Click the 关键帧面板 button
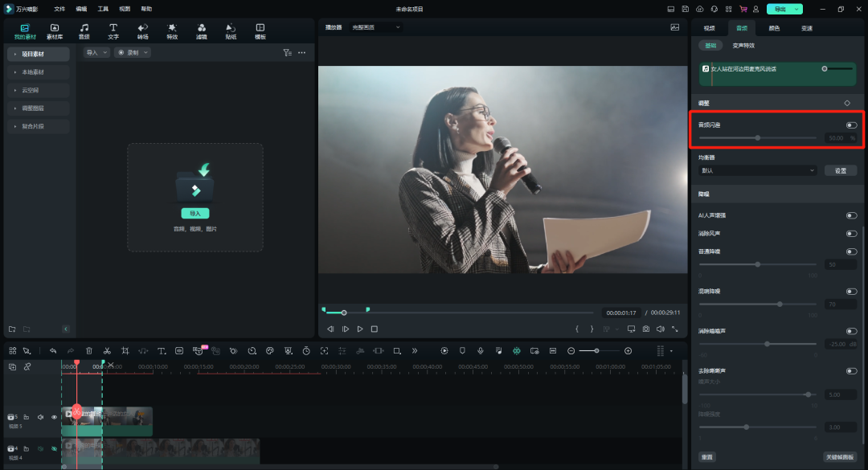This screenshot has width=868, height=470. (841, 456)
